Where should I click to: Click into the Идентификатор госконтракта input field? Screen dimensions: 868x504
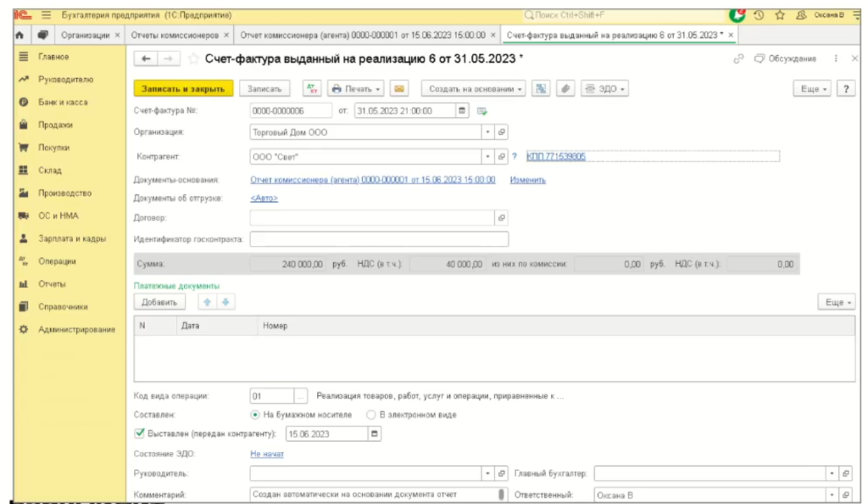[379, 239]
